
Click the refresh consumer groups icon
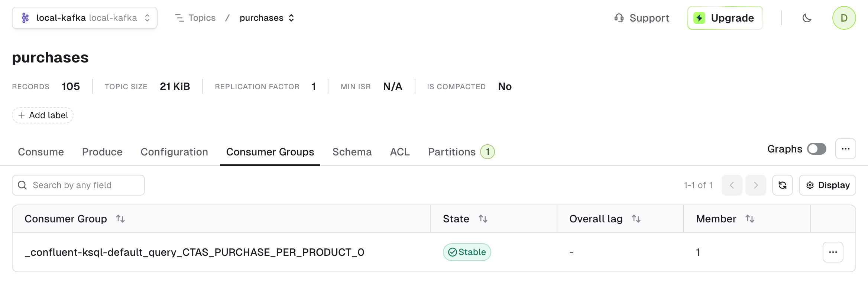tap(783, 185)
